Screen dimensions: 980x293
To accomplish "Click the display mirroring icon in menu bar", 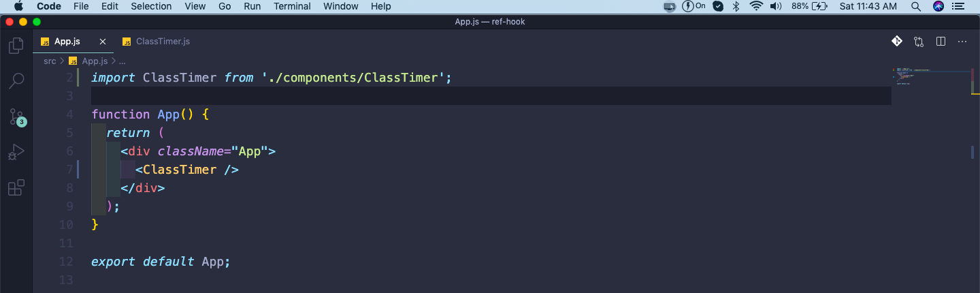I will [670, 6].
